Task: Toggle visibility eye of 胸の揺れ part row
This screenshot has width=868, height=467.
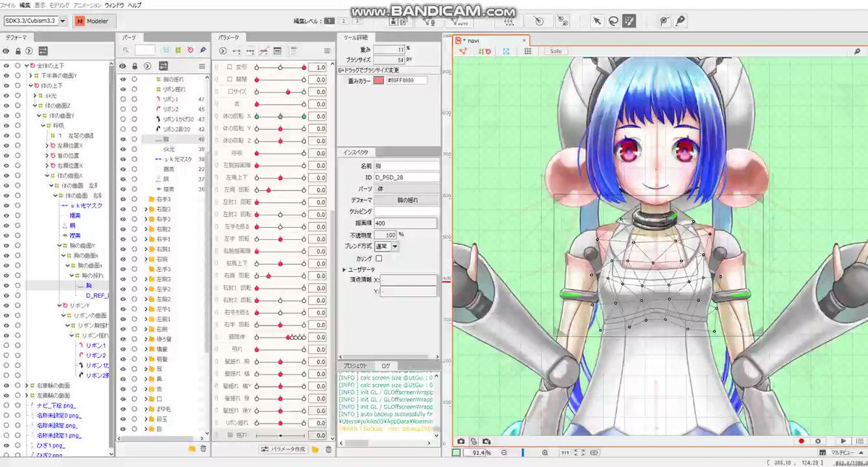Action: 122,78
